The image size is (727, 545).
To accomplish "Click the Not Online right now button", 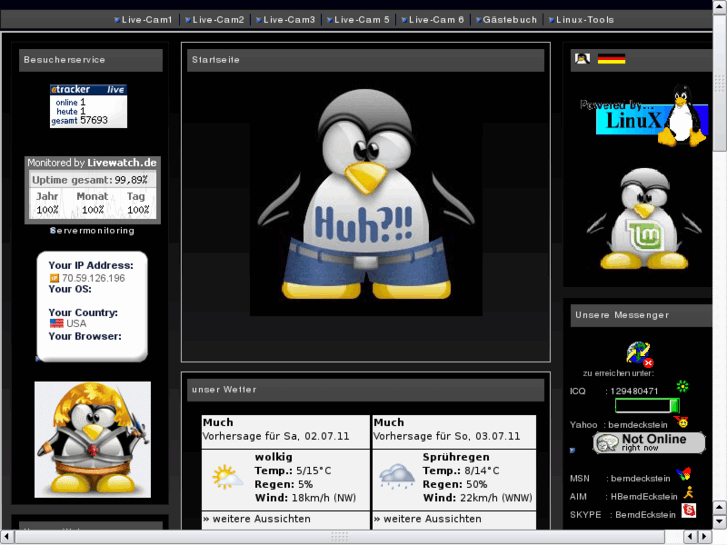I will pyautogui.click(x=649, y=442).
